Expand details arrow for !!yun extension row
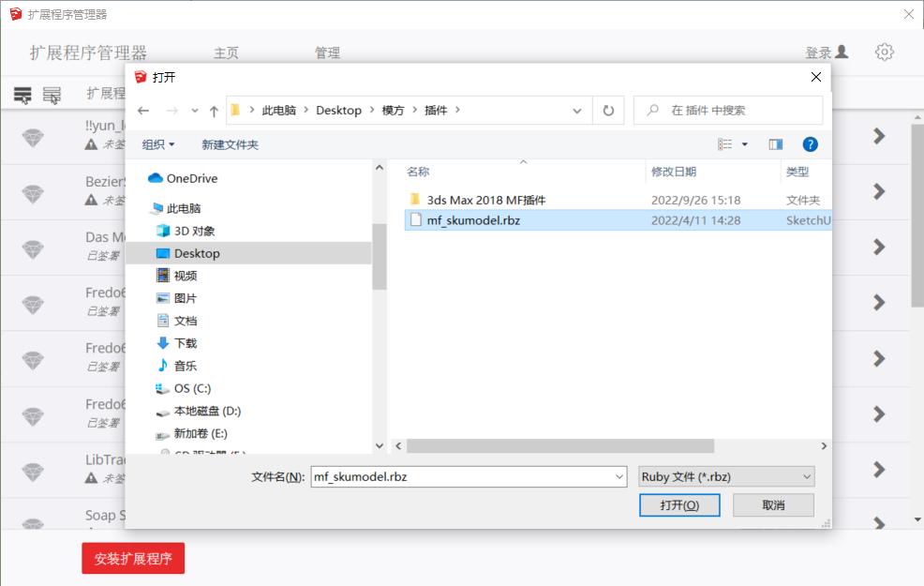Image resolution: width=924 pixels, height=586 pixels. [879, 136]
